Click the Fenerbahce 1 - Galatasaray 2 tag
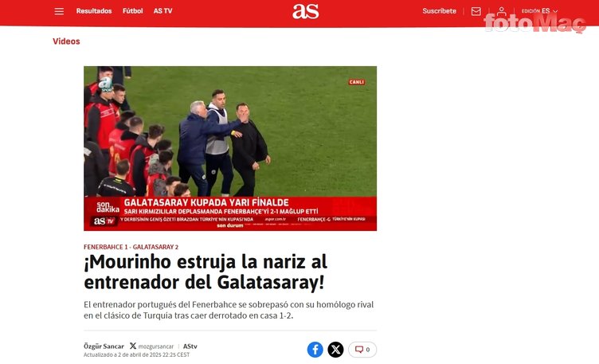 pos(131,247)
